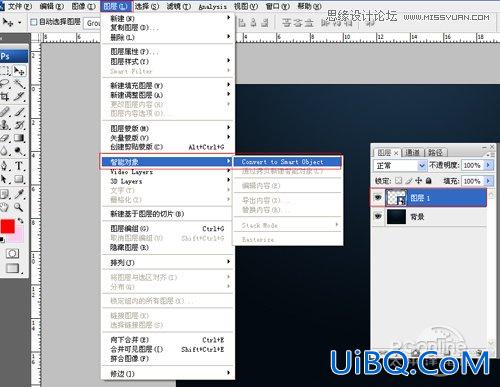Click the 背景 layer thumbnail
Image resolution: width=500 pixels, height=387 pixels.
pos(396,217)
